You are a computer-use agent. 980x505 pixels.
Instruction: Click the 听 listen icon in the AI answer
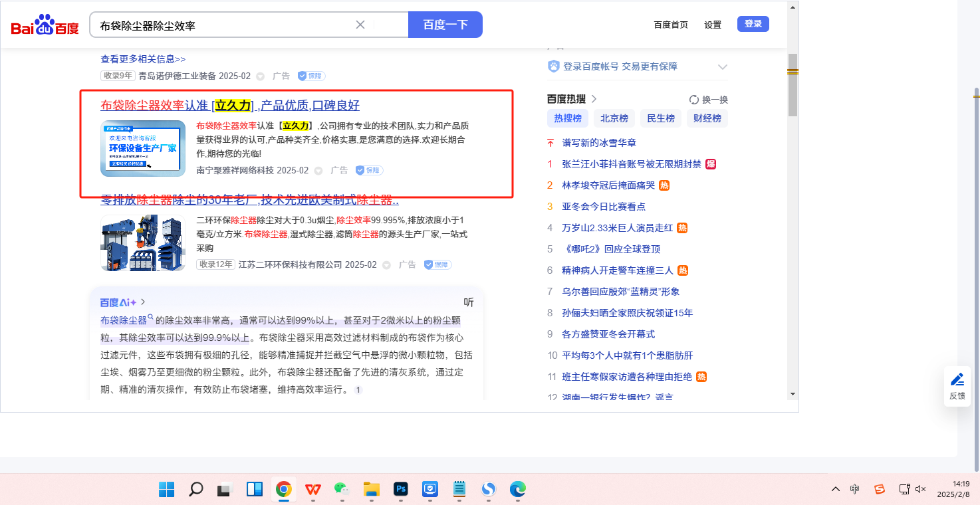coord(469,302)
